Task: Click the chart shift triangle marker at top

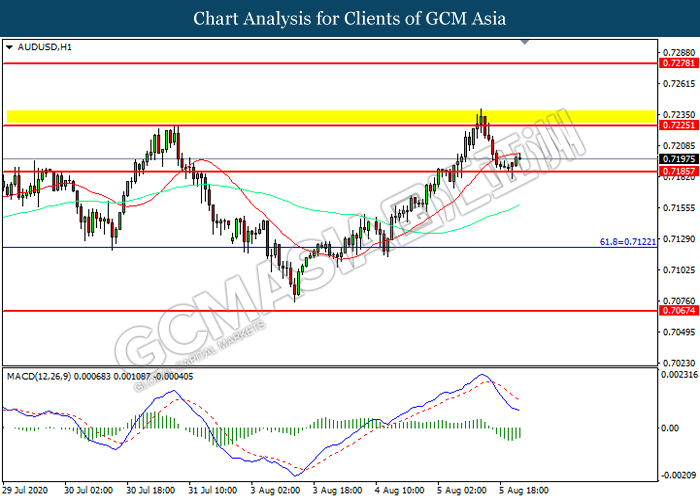Action: pos(525,42)
